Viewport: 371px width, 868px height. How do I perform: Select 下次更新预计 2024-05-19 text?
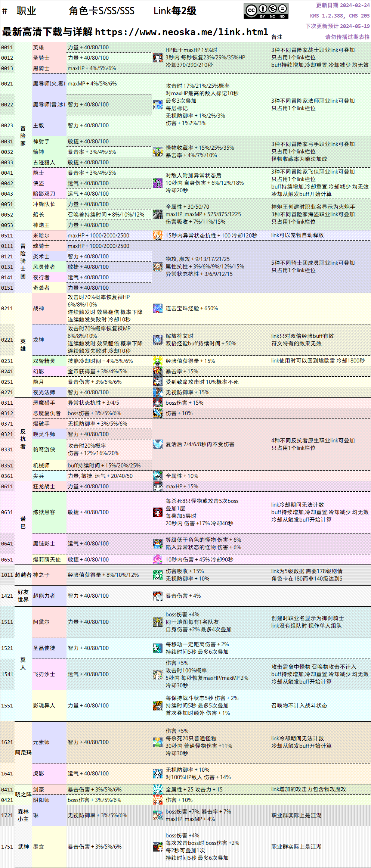[x=338, y=26]
